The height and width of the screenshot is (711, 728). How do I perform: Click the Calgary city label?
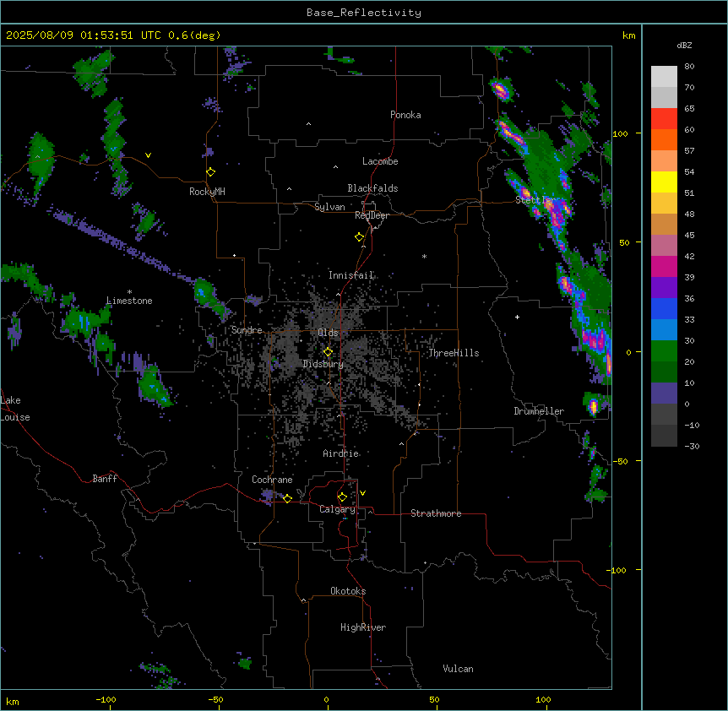(x=337, y=509)
